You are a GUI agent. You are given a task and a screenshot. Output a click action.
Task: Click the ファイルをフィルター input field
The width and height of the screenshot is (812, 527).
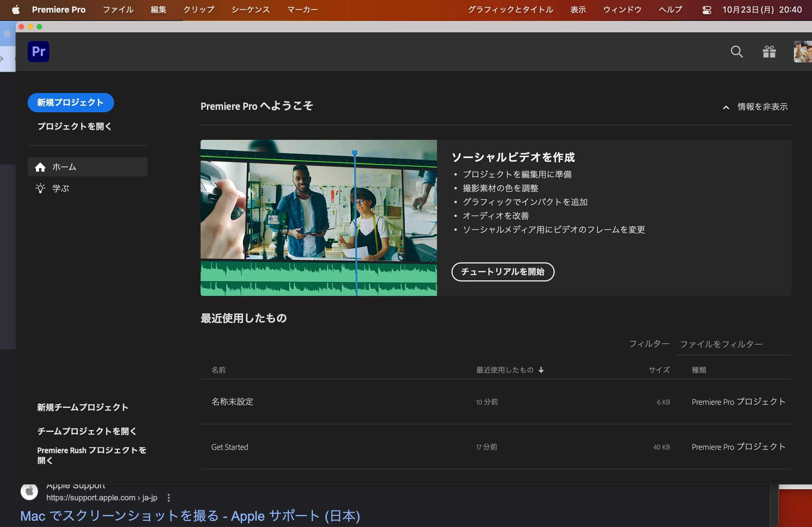click(x=734, y=344)
